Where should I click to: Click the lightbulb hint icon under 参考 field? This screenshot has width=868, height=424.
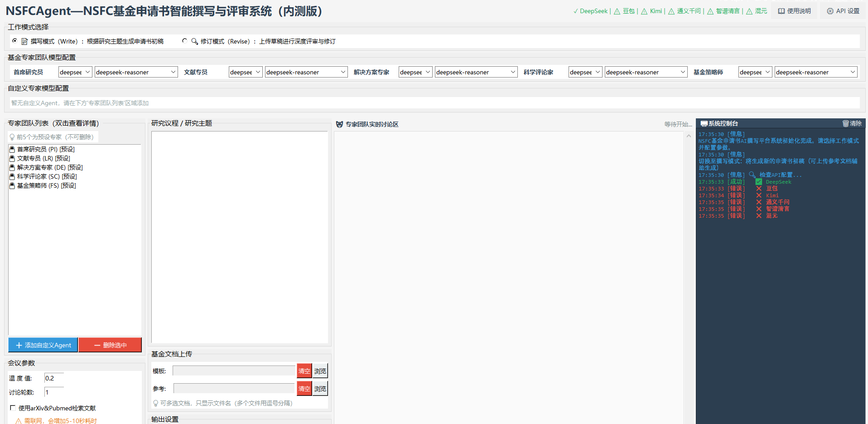(155, 403)
